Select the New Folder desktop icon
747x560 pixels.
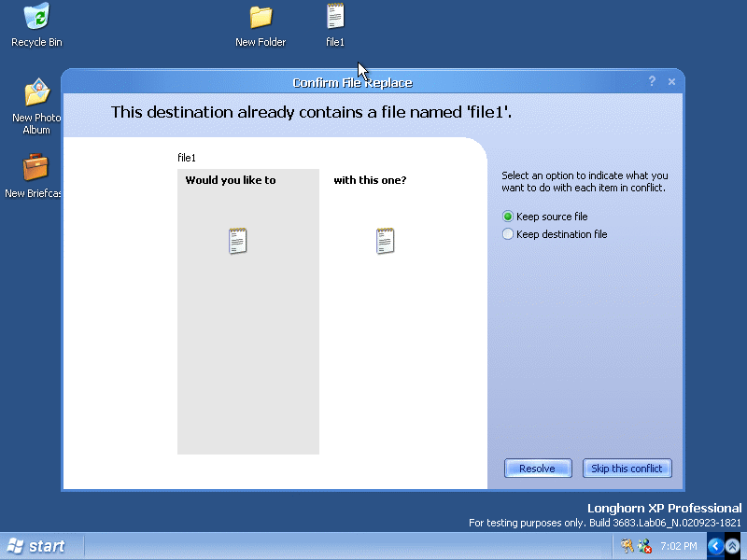(x=261, y=25)
